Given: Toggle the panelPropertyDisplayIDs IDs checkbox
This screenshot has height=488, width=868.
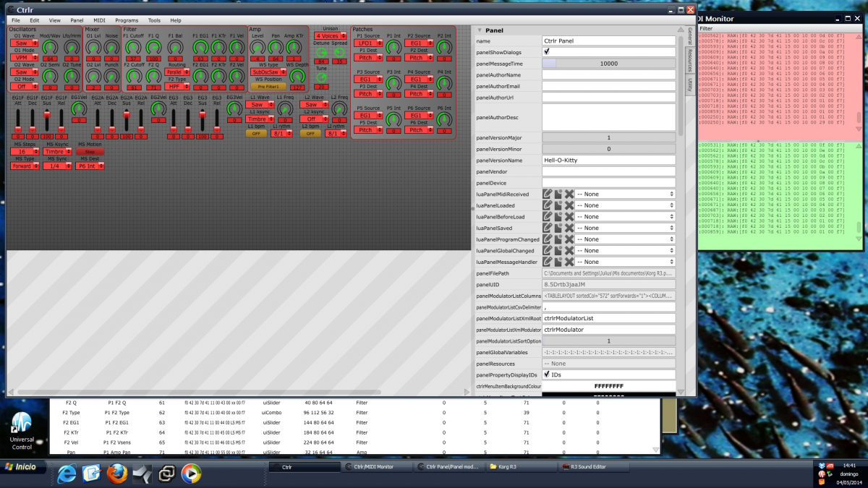Looking at the screenshot, I should tap(547, 374).
